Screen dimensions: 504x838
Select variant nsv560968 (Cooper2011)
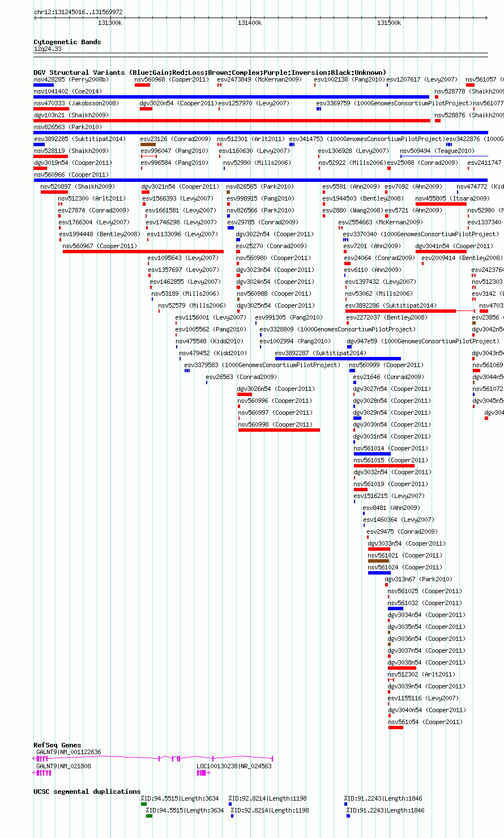(x=172, y=80)
